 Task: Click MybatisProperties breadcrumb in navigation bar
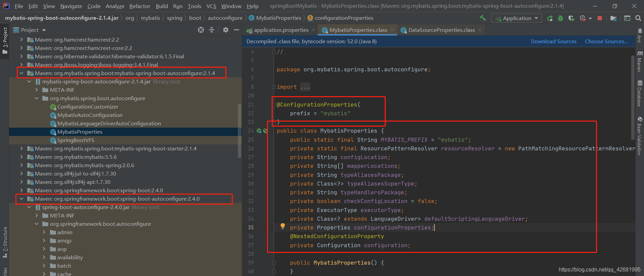(x=275, y=18)
